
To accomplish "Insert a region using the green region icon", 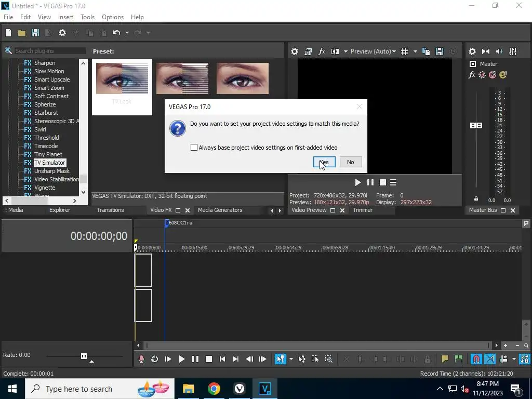I will 458,359.
